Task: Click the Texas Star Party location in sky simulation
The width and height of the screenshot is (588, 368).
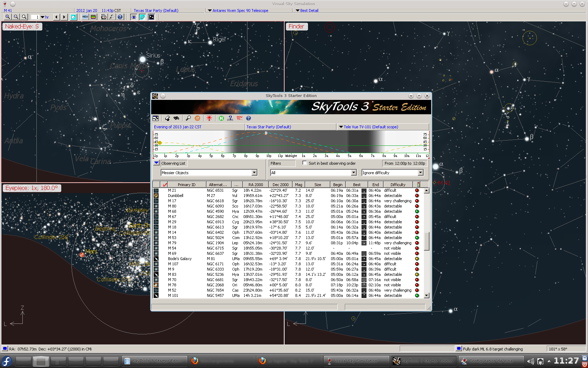Action: click(156, 11)
